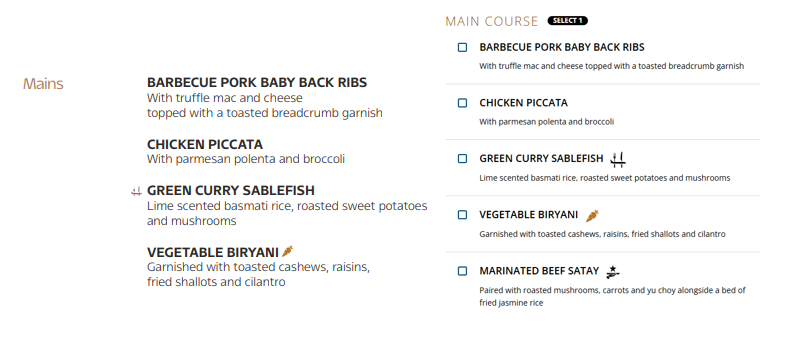This screenshot has height=362, width=786.
Task: Click the parmesan polenta description in checkbox list
Action: 546,122
